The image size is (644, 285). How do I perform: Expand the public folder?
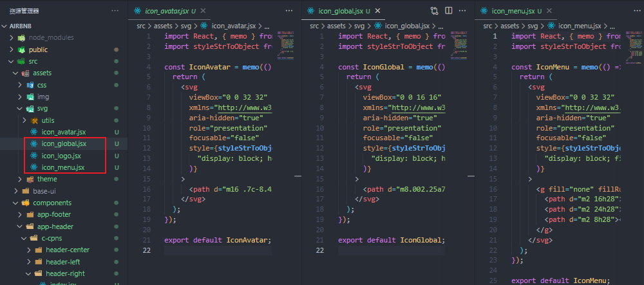12,50
